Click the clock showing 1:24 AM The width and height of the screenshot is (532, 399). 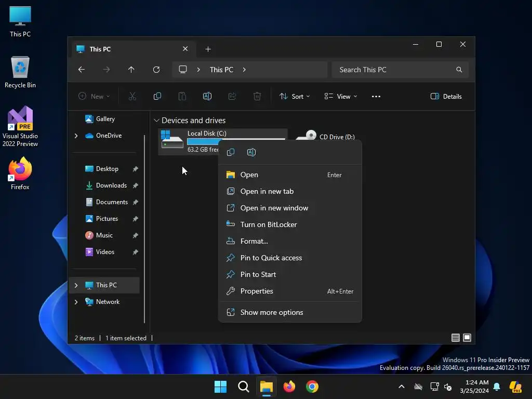474,387
